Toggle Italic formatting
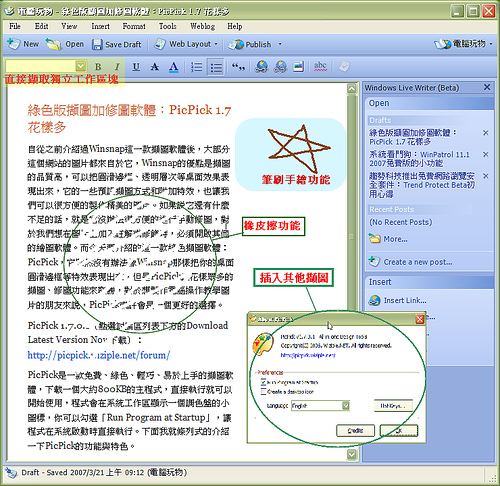Viewport: 500px width, 486px height. tap(117, 67)
